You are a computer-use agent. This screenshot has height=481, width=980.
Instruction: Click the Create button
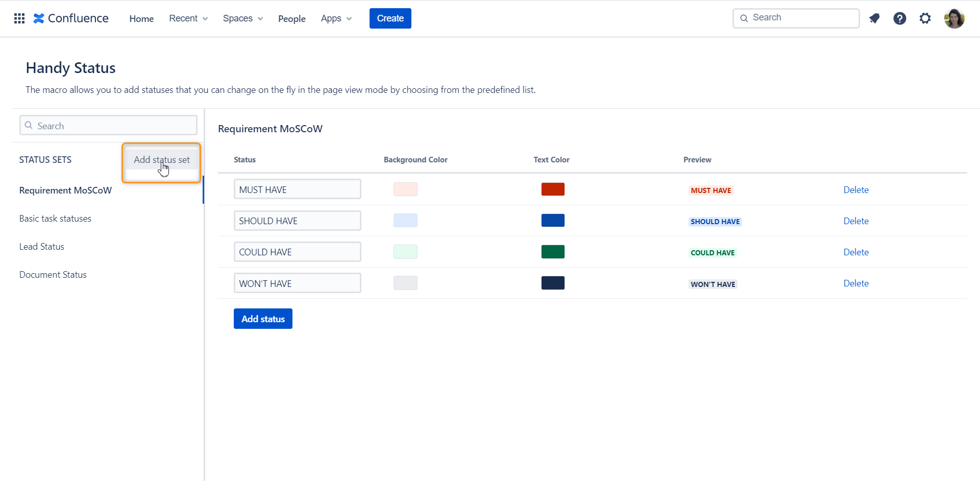[390, 18]
